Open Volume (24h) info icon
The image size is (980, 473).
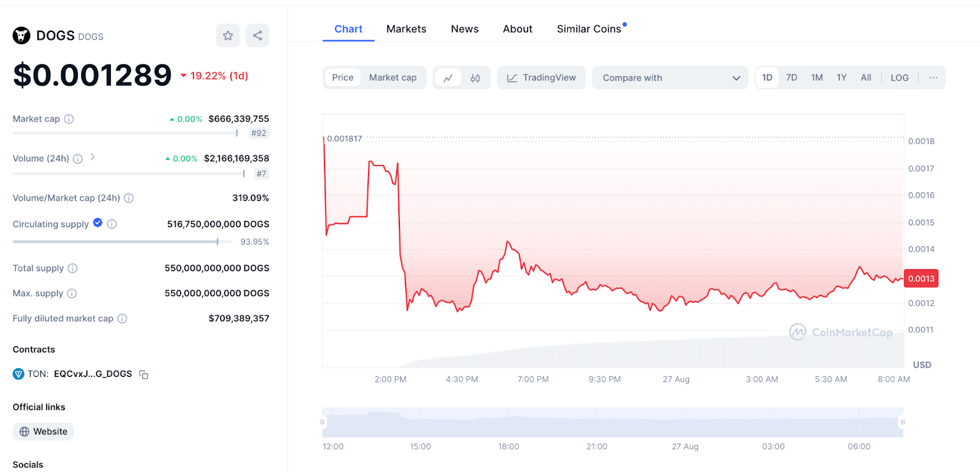pos(78,158)
